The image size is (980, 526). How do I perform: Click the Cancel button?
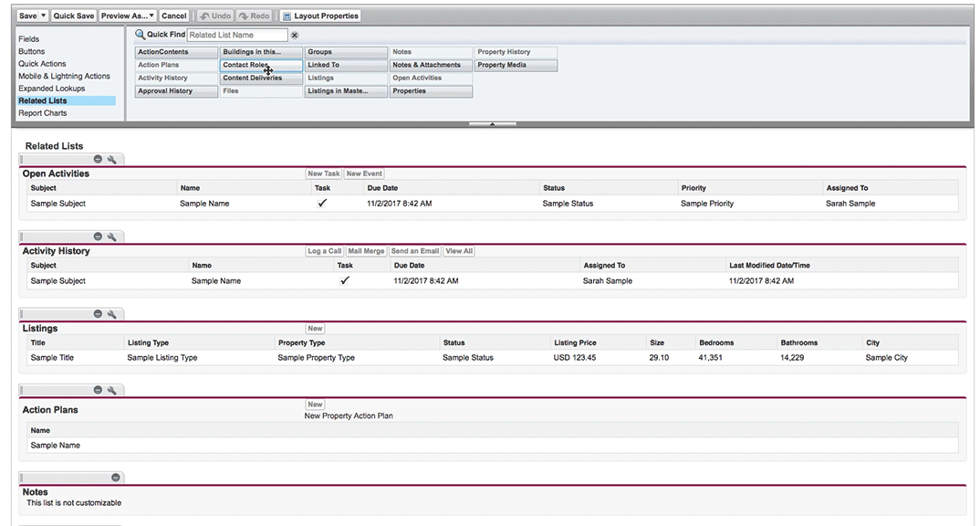(173, 16)
